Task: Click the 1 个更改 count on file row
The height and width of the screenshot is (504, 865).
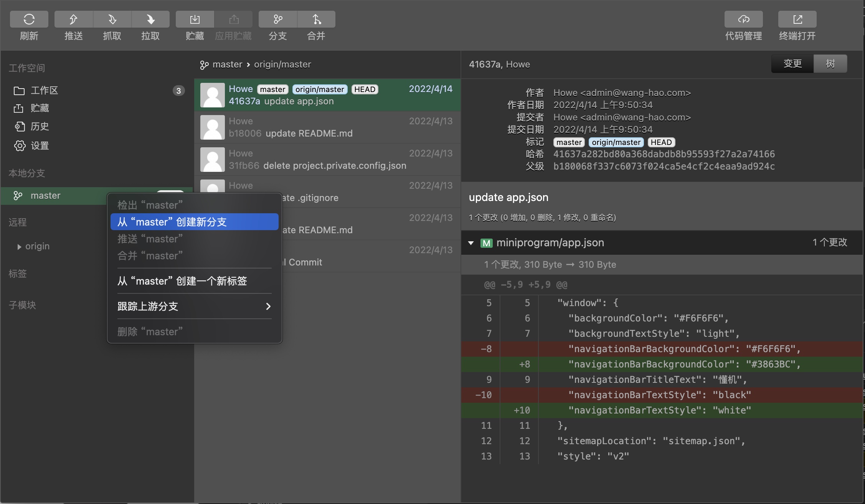Action: click(830, 242)
